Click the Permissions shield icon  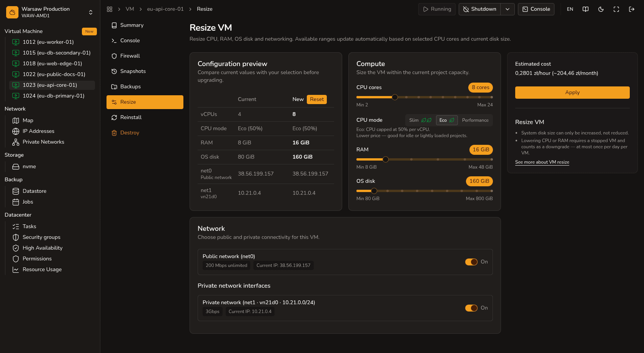point(16,259)
